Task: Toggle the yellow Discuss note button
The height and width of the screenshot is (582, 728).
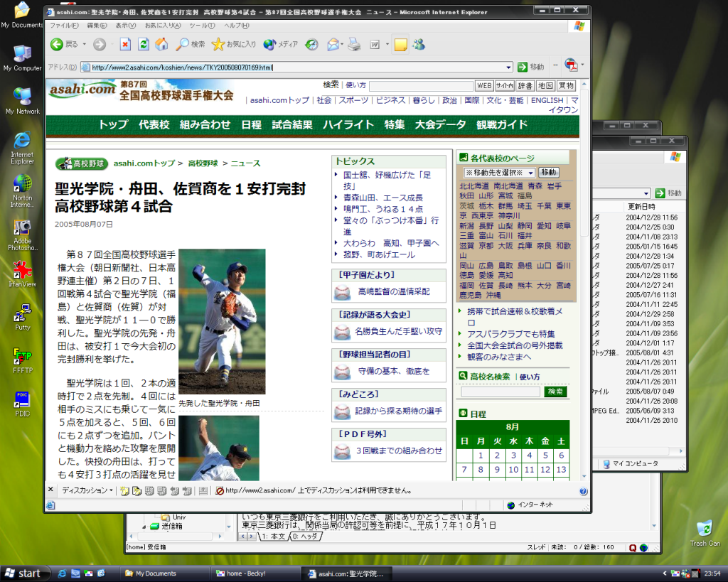Action: 401,45
